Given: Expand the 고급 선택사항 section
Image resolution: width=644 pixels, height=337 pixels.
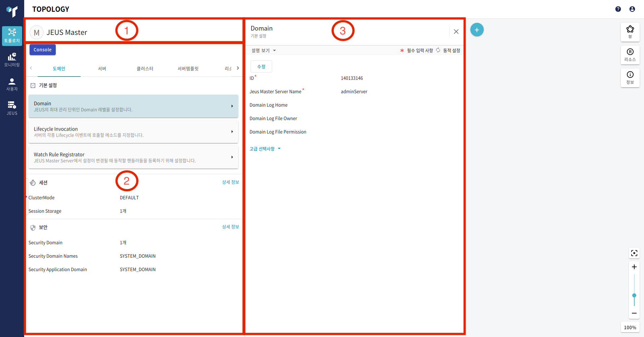Looking at the screenshot, I should point(265,149).
